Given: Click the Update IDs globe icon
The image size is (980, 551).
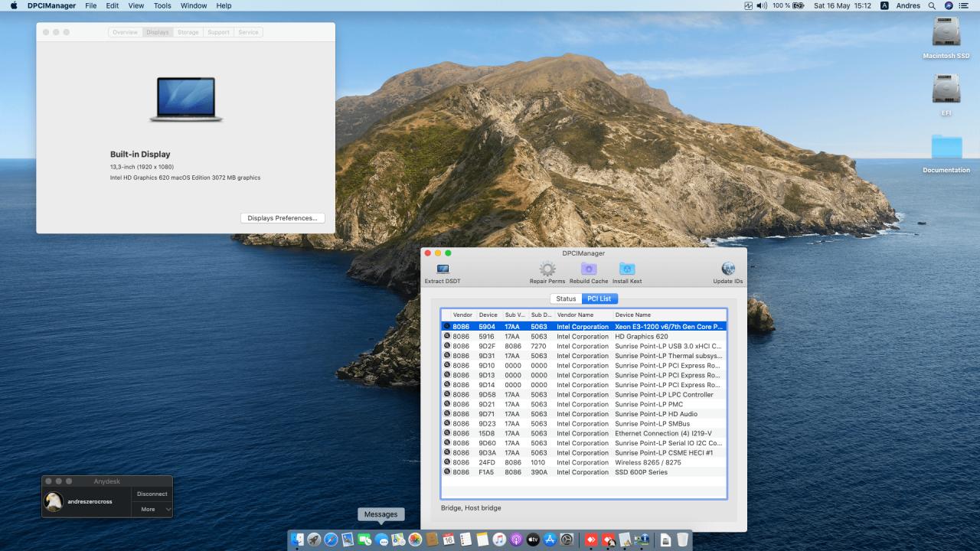Looking at the screenshot, I should coord(727,269).
